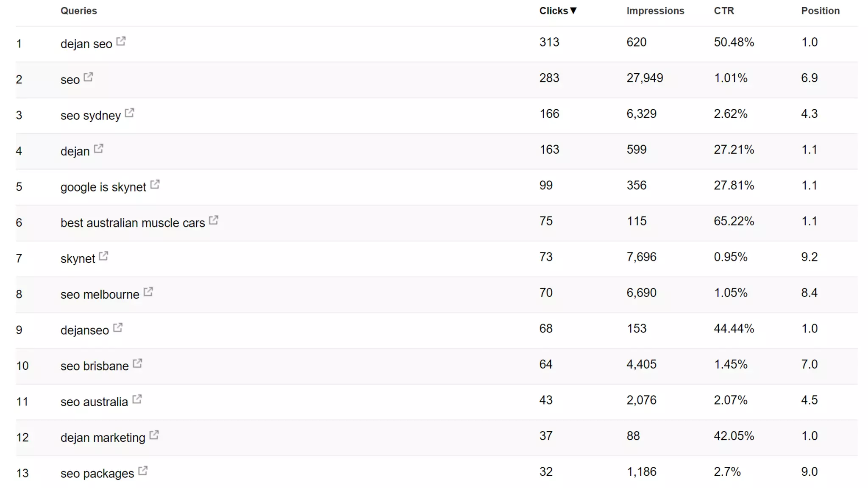The width and height of the screenshot is (868, 488).
Task: Click external link icon beside 'dejan marketing'
Action: point(154,435)
